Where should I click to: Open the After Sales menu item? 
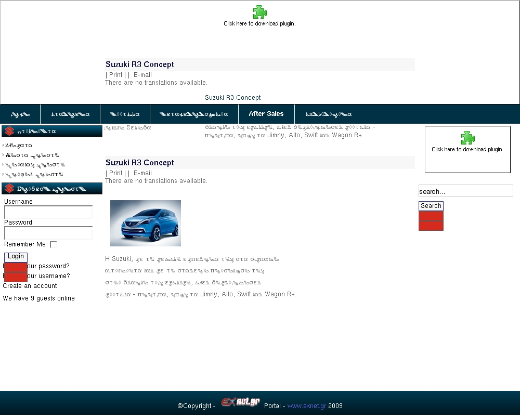pos(266,114)
